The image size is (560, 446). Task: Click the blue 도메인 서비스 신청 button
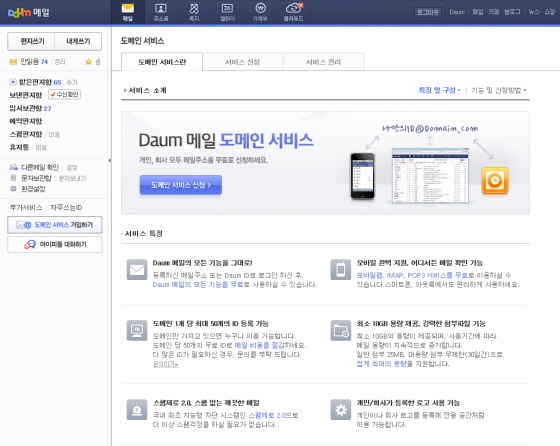click(x=181, y=185)
